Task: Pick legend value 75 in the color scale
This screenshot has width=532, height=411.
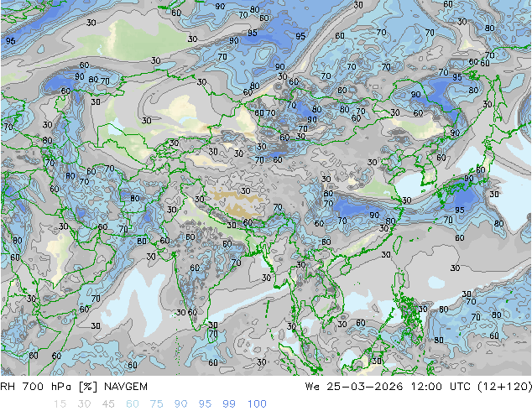Action: tap(156, 404)
